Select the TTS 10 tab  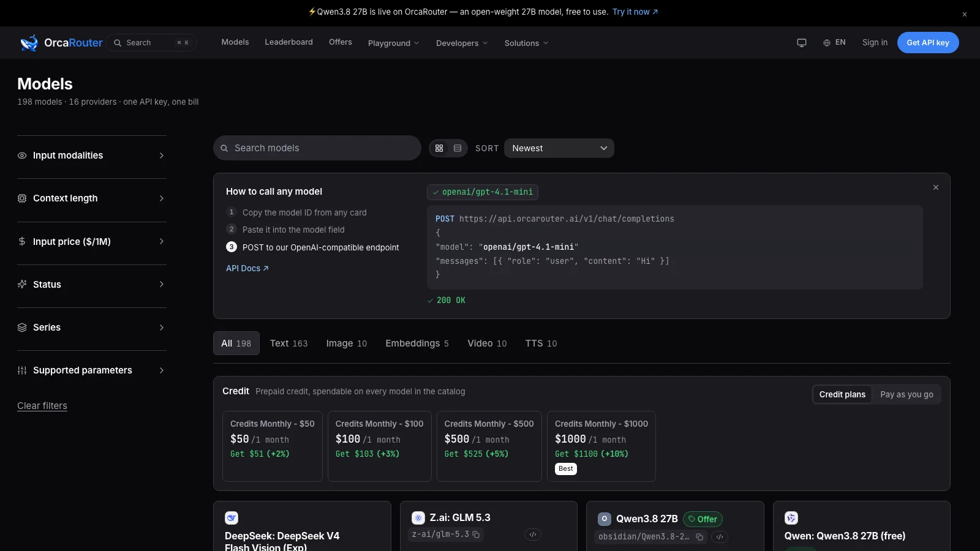point(541,343)
